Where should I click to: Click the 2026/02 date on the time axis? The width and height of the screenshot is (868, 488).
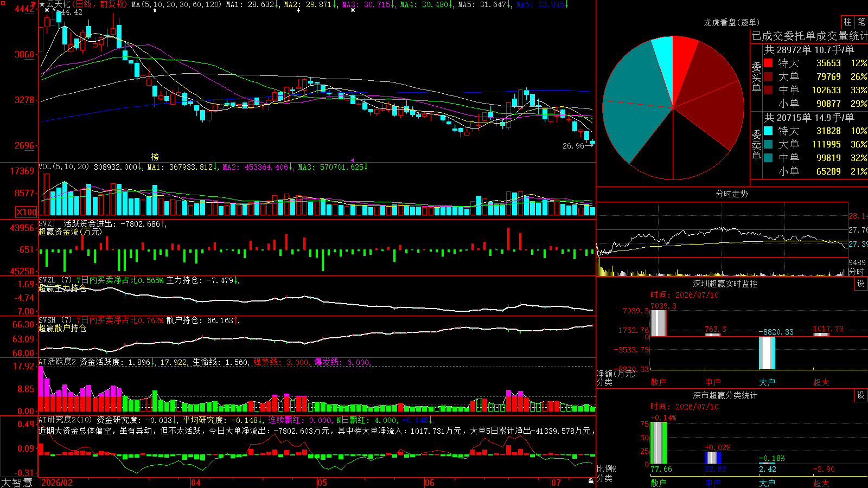coord(57,483)
